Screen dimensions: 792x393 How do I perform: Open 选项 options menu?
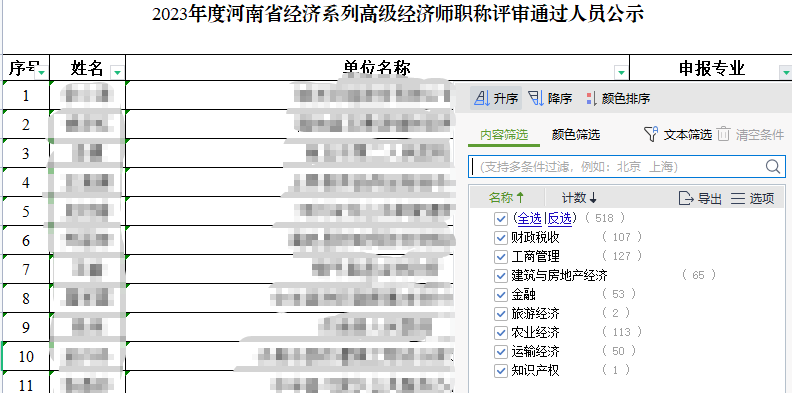(x=753, y=198)
